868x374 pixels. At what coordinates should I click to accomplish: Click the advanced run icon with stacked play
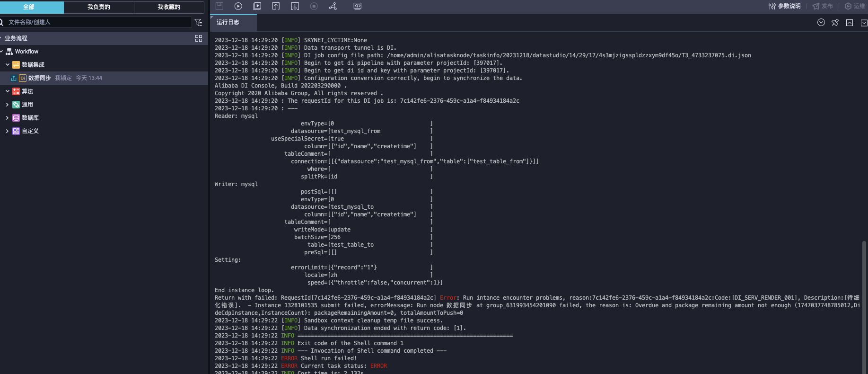coord(257,6)
